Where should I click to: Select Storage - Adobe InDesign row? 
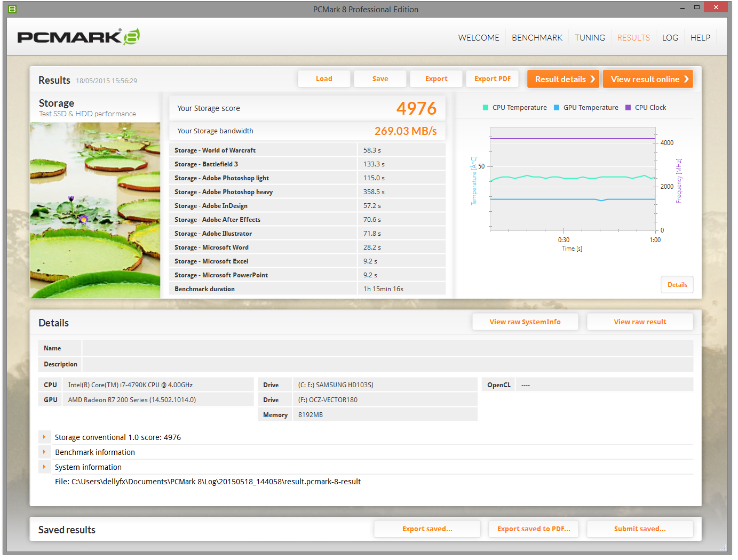click(307, 206)
